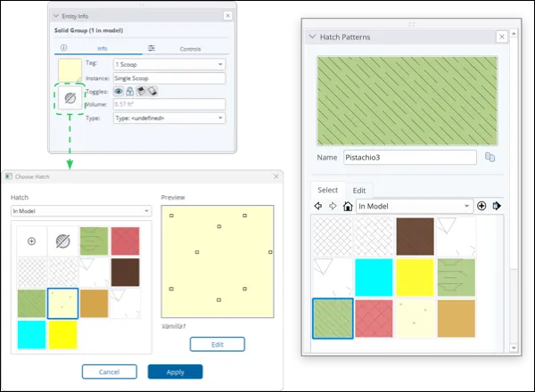Close the Choose Hatch dialog
This screenshot has height=392, width=535.
[276, 176]
